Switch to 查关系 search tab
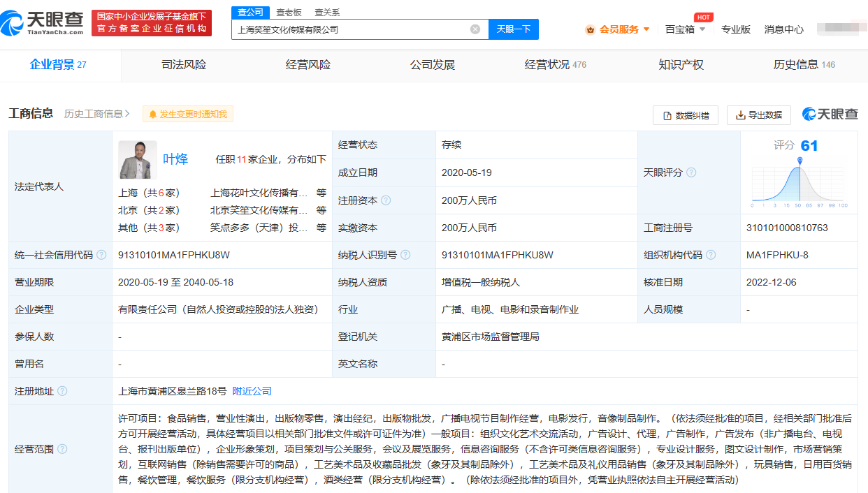Image resolution: width=868 pixels, height=493 pixels. point(326,12)
